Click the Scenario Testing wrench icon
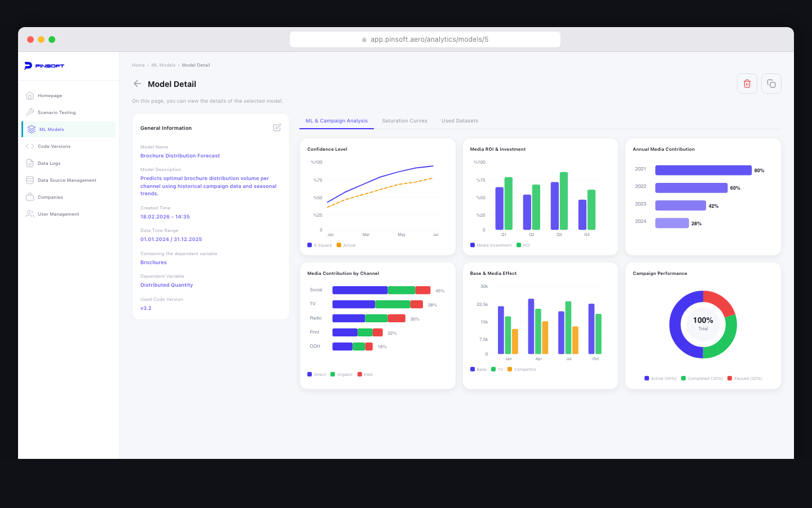Viewport: 812px width, 508px height. (31, 112)
